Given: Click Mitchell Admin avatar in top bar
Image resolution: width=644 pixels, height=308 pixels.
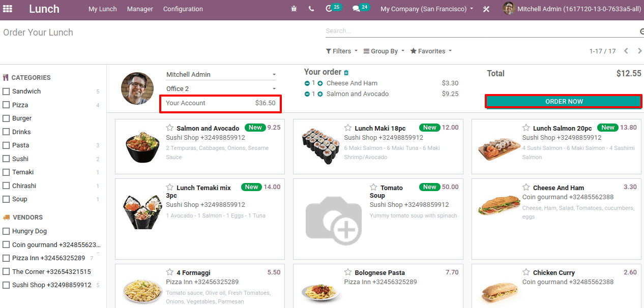Looking at the screenshot, I should click(x=509, y=9).
